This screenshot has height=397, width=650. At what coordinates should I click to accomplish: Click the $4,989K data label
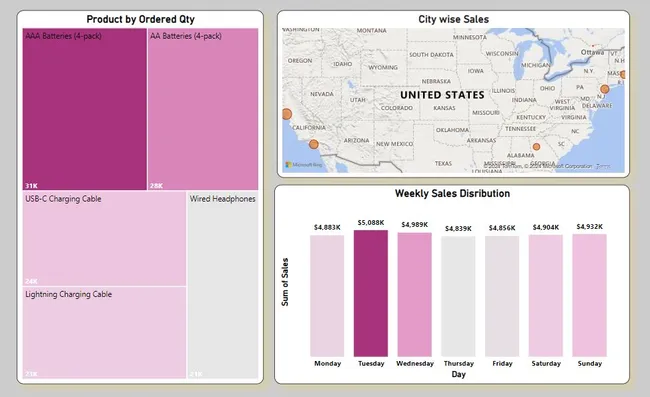coord(415,225)
